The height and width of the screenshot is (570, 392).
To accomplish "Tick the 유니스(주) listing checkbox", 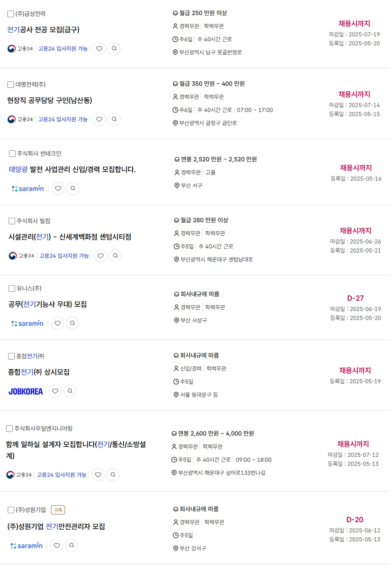I will (12, 288).
